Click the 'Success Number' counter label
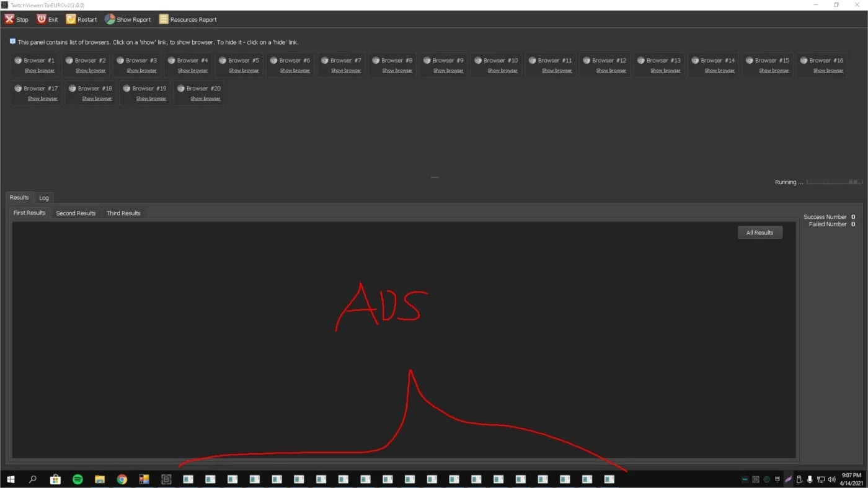The height and width of the screenshot is (488, 868). coord(825,217)
